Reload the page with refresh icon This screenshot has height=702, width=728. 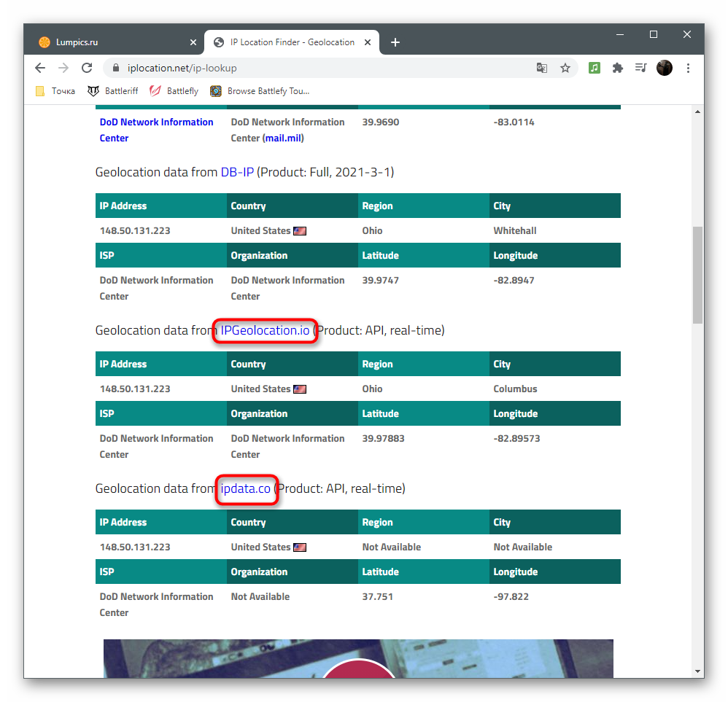(87, 68)
